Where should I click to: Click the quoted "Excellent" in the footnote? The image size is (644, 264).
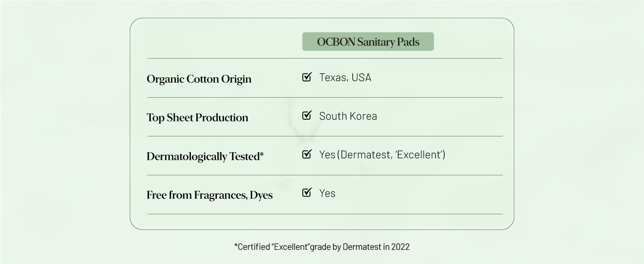coord(290,247)
